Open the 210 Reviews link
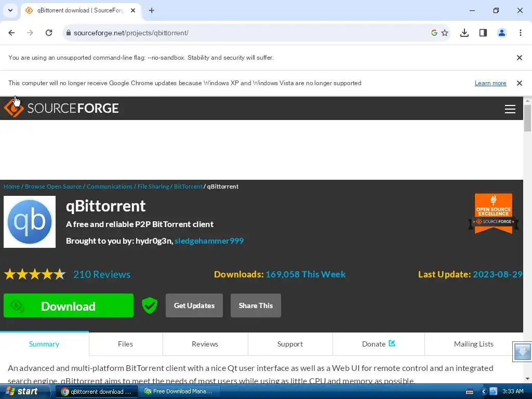 [x=102, y=274]
